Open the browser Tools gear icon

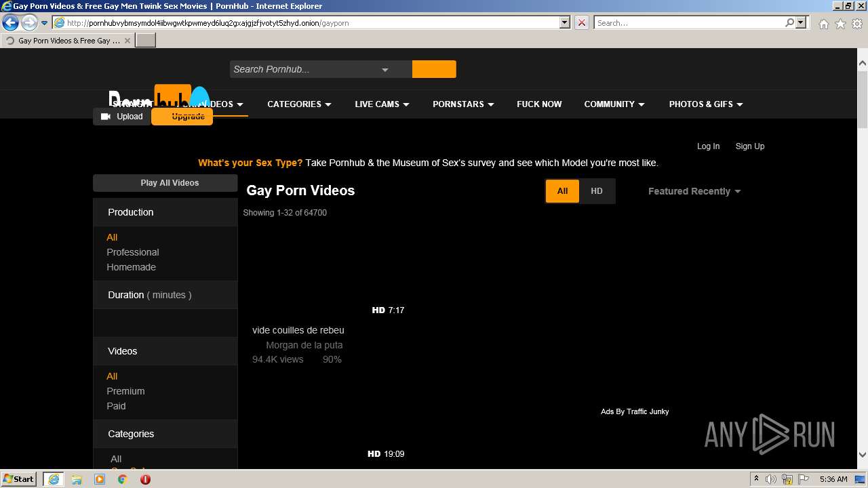[857, 24]
